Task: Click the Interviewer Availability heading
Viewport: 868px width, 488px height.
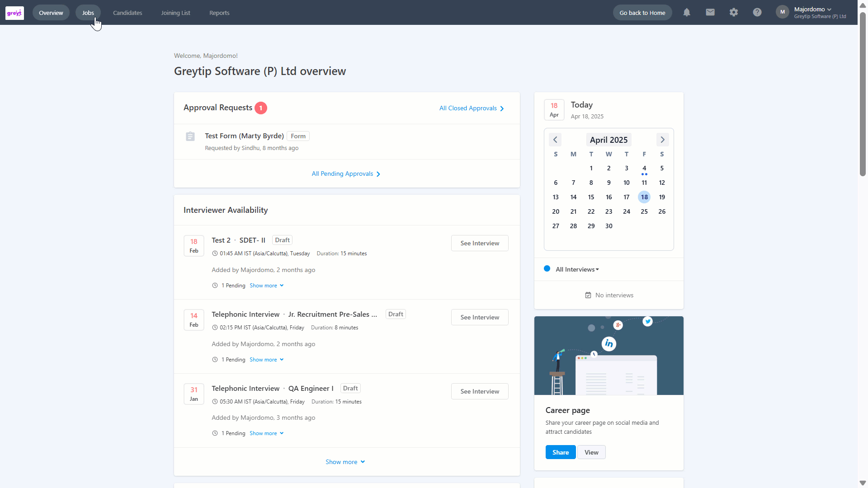Action: click(226, 210)
